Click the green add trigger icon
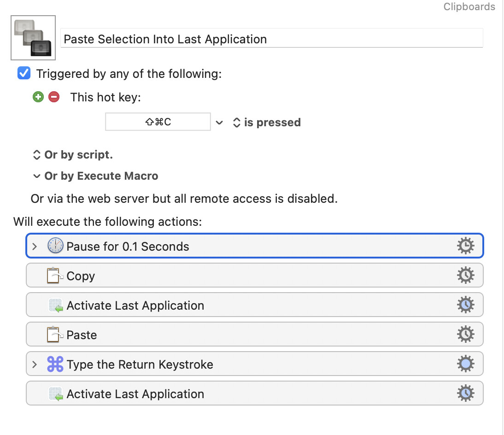Viewport: 504px width, 435px height. pyautogui.click(x=38, y=97)
